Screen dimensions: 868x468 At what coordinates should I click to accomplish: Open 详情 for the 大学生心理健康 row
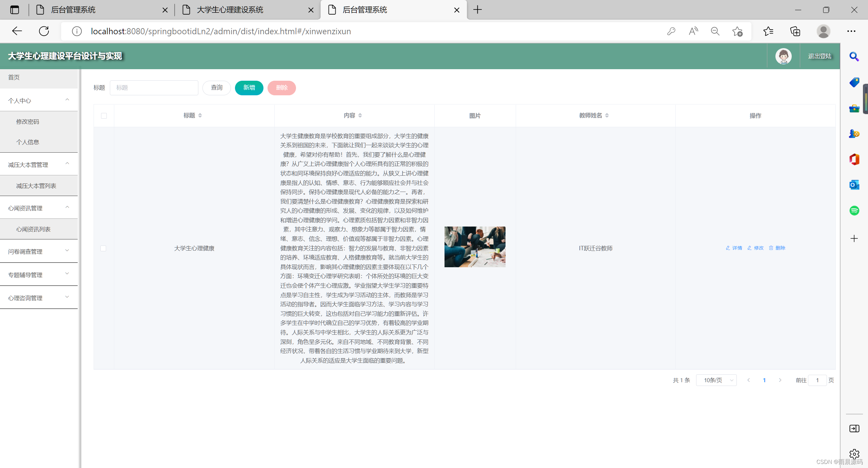tap(734, 248)
